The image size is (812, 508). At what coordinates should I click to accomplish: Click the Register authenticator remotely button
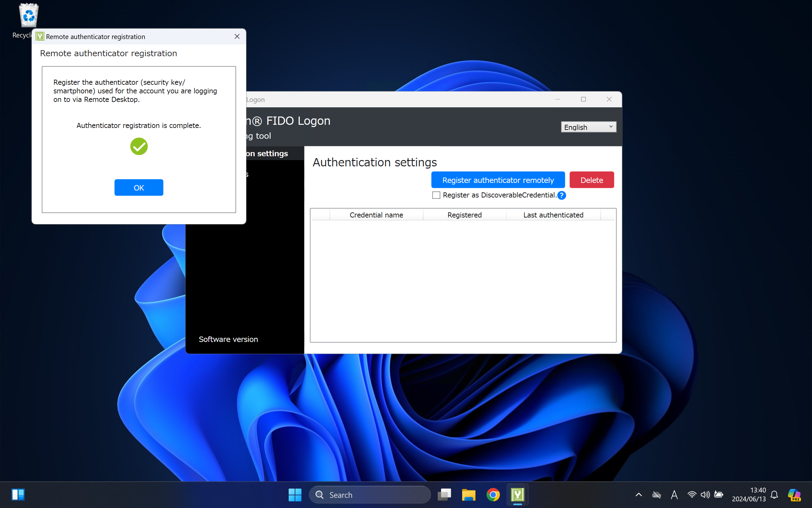(x=498, y=180)
